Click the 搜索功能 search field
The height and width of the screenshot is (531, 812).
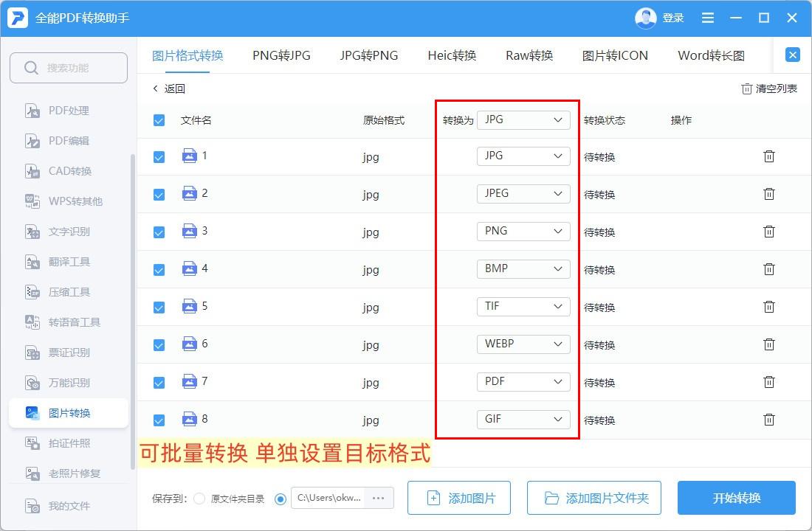pos(69,67)
